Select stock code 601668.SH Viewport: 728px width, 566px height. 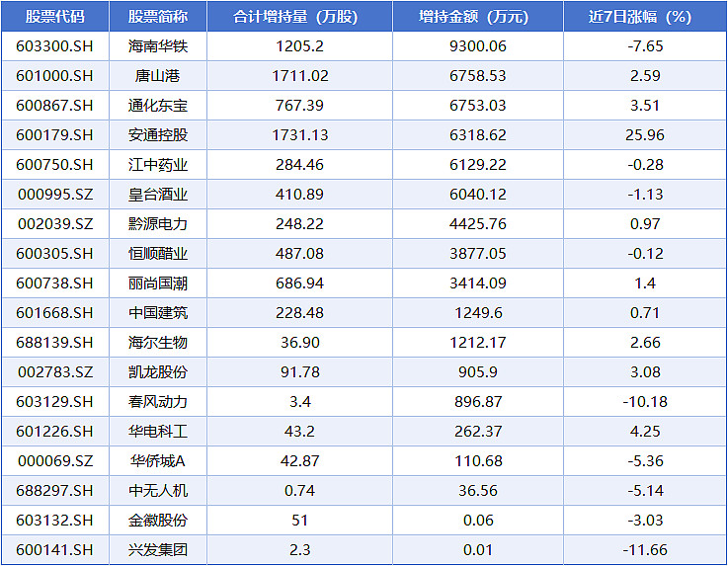[x=54, y=313]
